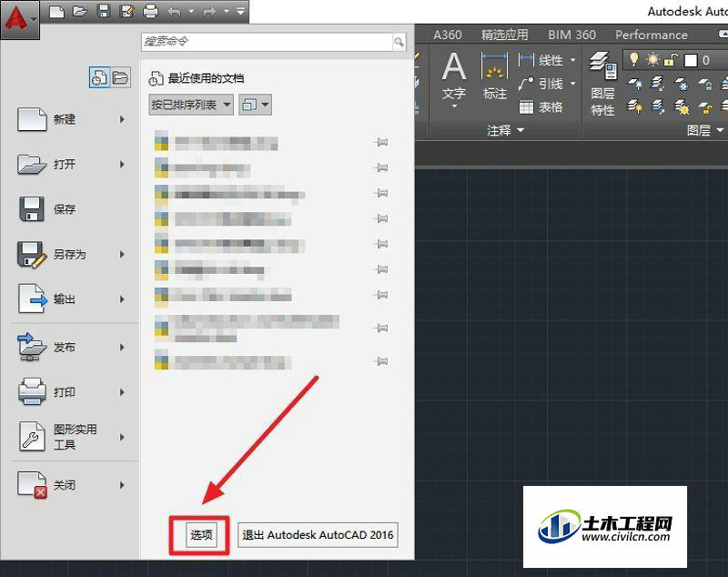Open the layer 0 dropdown list
Screen dimensions: 728x577
tap(676, 60)
